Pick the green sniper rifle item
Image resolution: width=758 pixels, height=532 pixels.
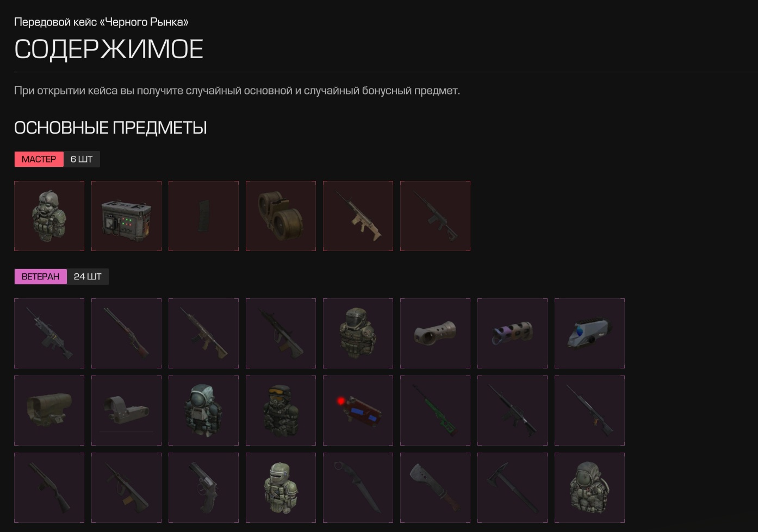(x=435, y=410)
